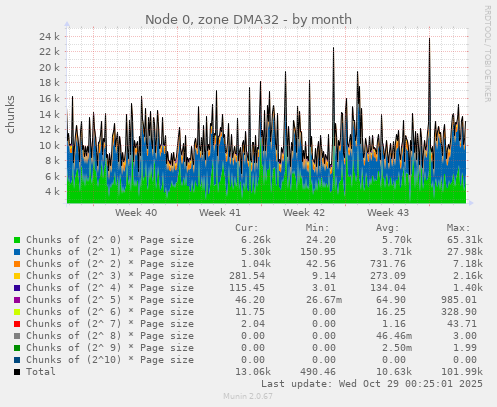Click the 'Chunks of (2^ 9) * Page size' legend label
The width and height of the screenshot is (497, 407).
tap(110, 348)
